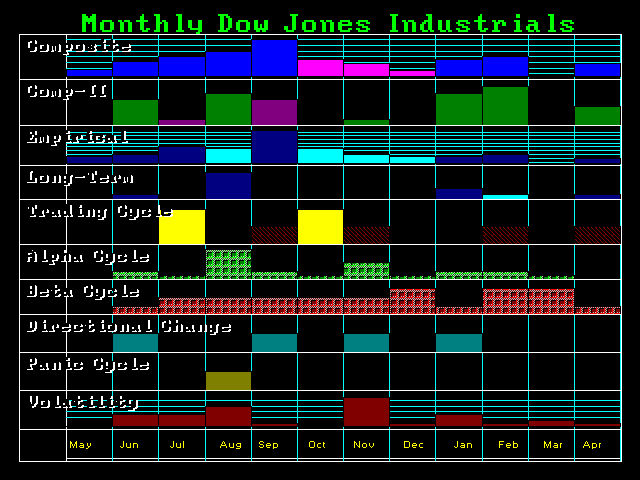Click the Jul month label
The height and width of the screenshot is (480, 640).
[177, 444]
